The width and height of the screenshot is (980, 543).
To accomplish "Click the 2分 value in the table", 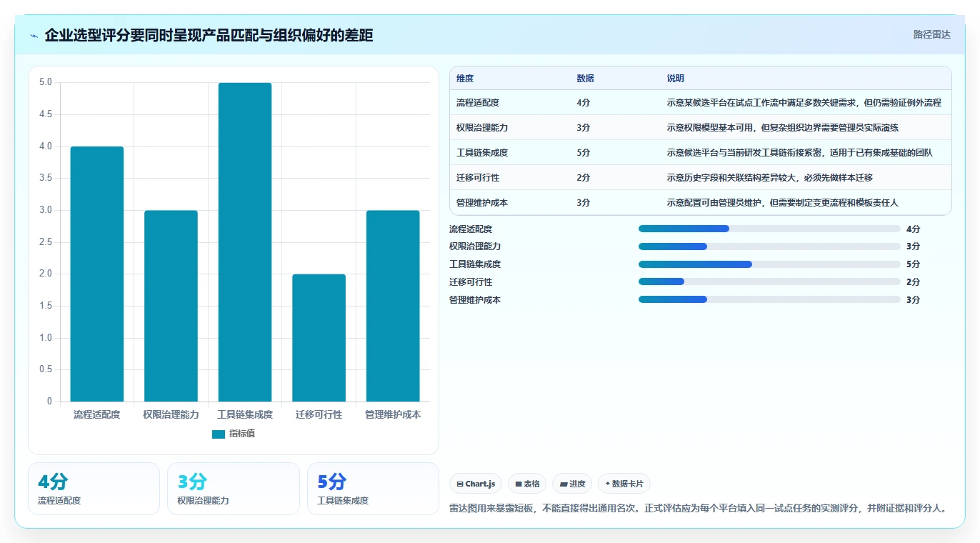I will coord(584,178).
